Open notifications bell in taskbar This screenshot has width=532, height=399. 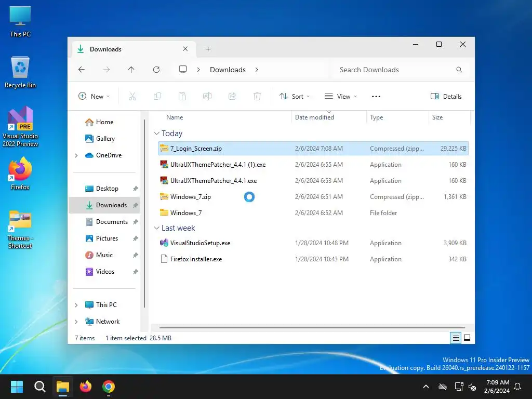pyautogui.click(x=517, y=387)
